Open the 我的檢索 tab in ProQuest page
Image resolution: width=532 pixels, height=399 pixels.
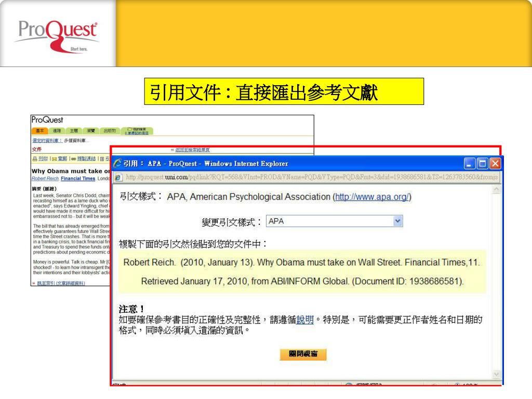[137, 131]
